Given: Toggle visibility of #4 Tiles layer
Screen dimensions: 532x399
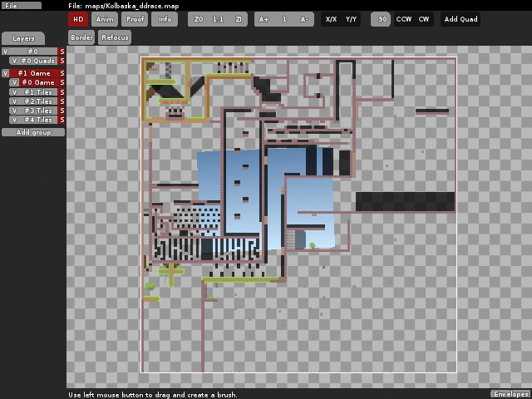Looking at the screenshot, I should tap(14, 120).
